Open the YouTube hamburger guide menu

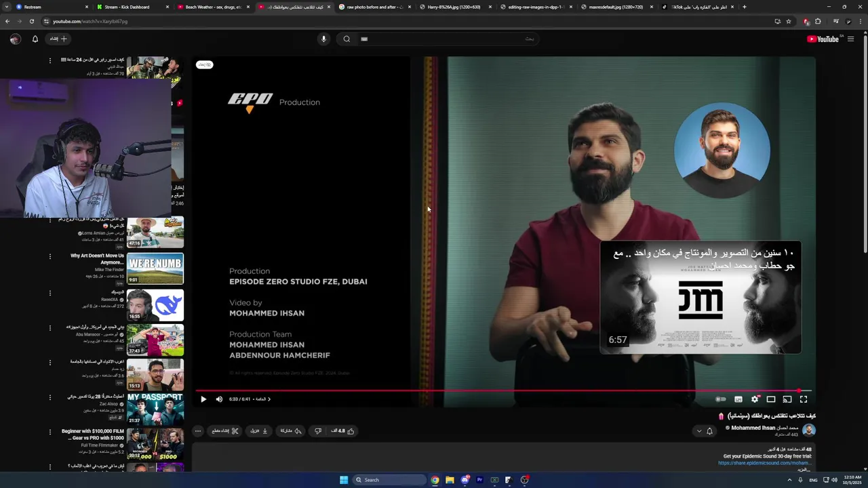[x=850, y=39]
